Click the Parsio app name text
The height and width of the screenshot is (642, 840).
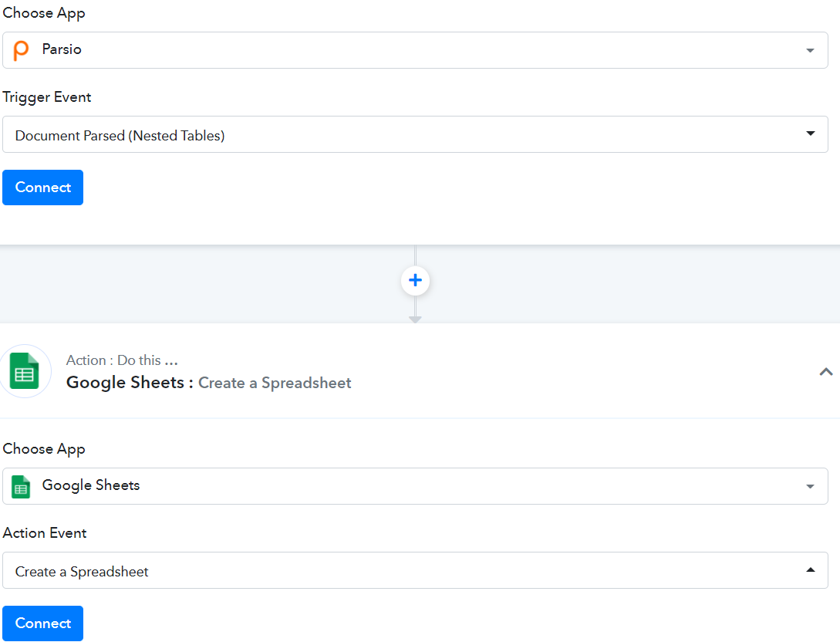point(62,49)
